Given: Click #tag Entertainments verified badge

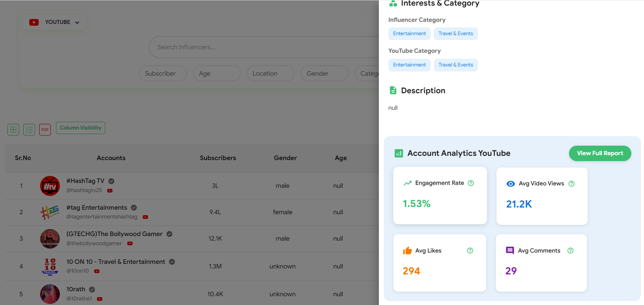Looking at the screenshot, I should click(134, 208).
